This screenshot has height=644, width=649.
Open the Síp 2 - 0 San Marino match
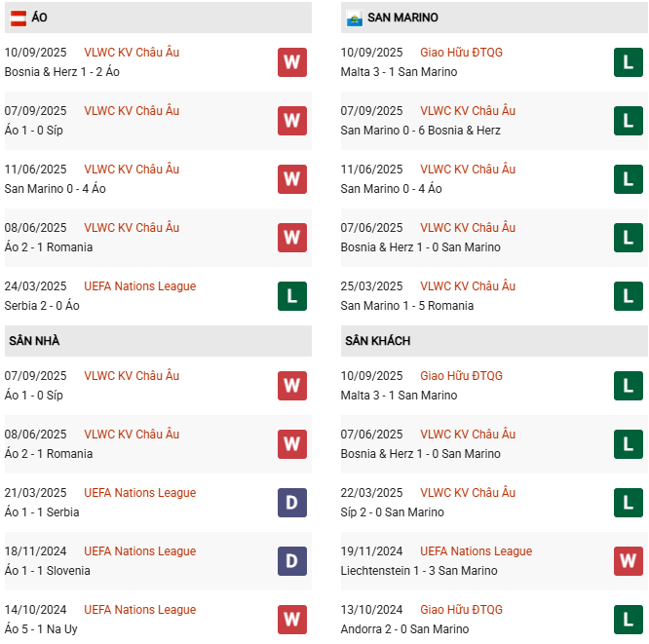click(x=392, y=512)
